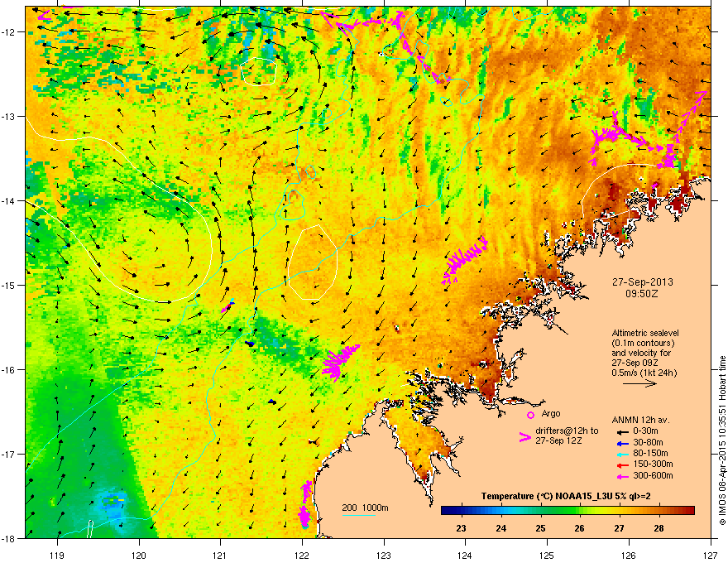This screenshot has height=563, width=728.
Task: Click the colorbar value 23
Action: pos(461,528)
